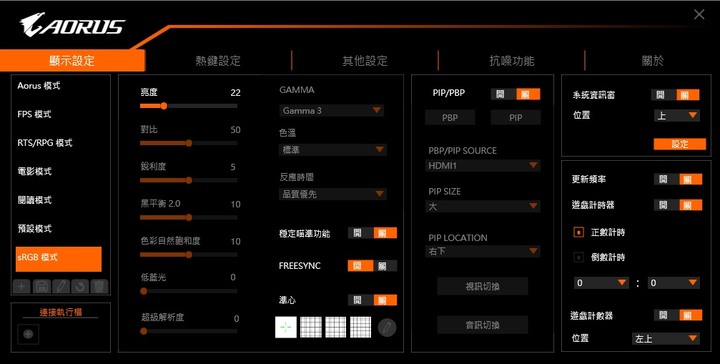Screen dimensions: 720x364
Task: Open the PBP/PIP SOURCE dropdown showing HDMI1
Action: (483, 166)
